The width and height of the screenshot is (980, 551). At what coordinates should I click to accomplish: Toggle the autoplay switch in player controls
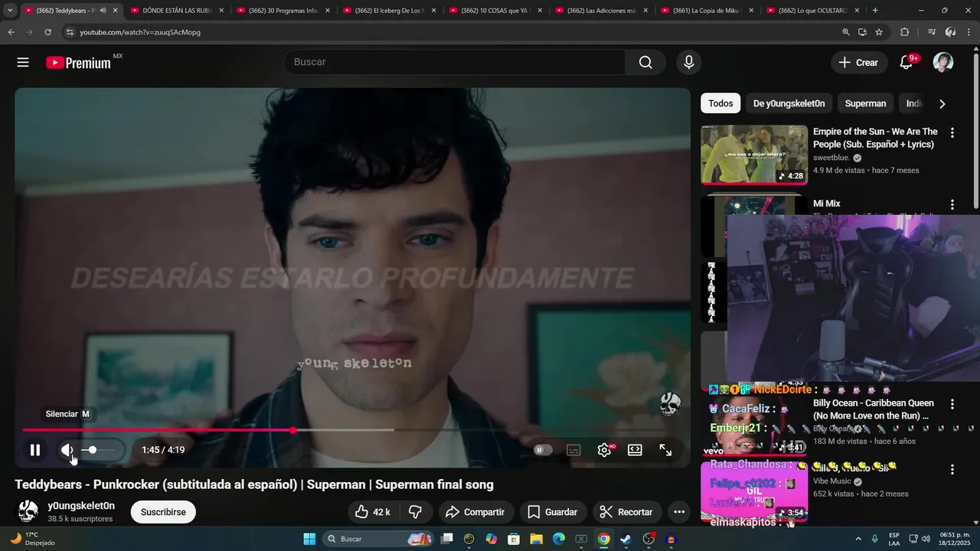point(543,450)
